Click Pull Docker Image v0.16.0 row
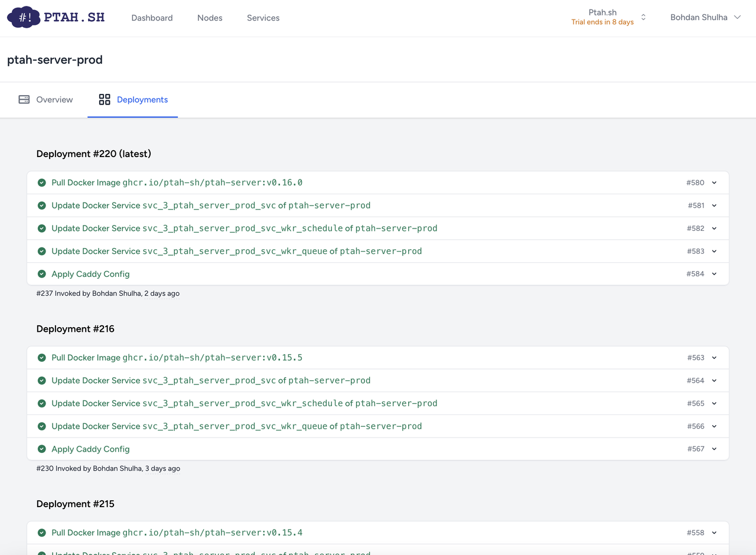Viewport: 756px width, 555px height. click(x=378, y=182)
